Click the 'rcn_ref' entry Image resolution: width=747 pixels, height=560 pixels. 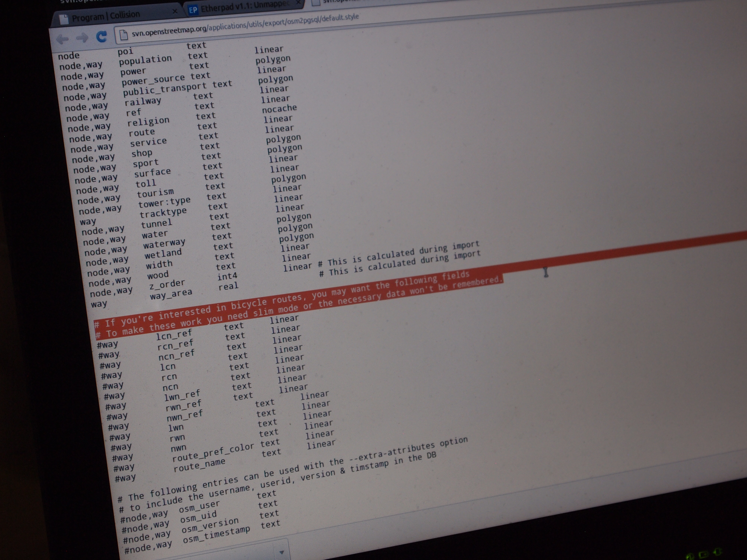175,345
